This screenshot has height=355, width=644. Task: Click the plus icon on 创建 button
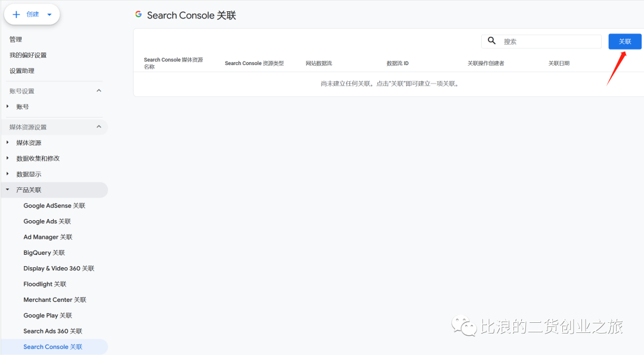pyautogui.click(x=16, y=14)
